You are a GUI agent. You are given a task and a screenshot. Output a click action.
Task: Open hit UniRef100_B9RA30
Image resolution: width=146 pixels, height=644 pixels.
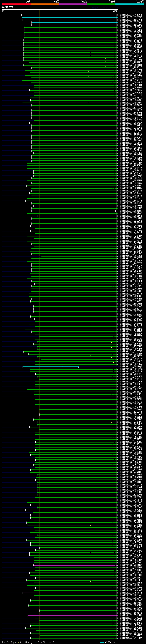click(x=131, y=17)
